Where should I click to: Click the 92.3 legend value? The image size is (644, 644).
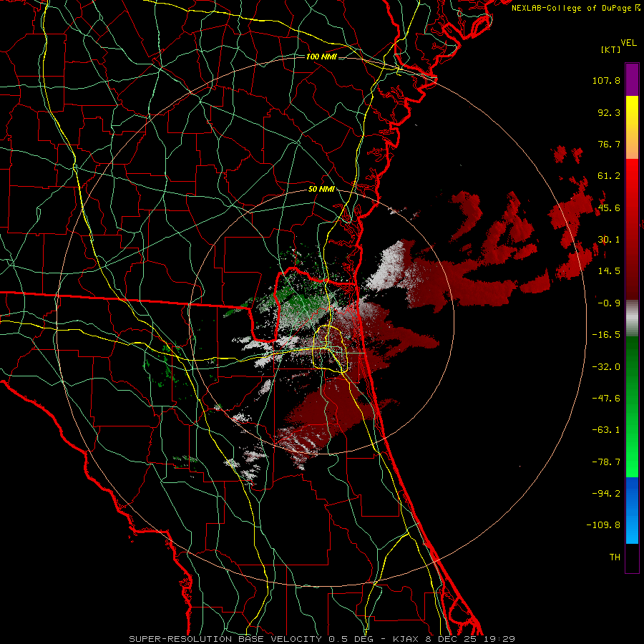(609, 112)
